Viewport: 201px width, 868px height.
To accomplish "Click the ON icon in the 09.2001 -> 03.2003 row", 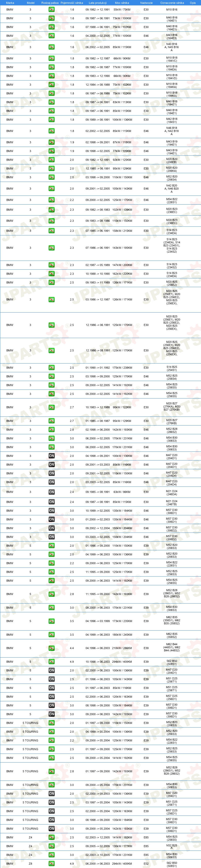I will coord(51,465).
